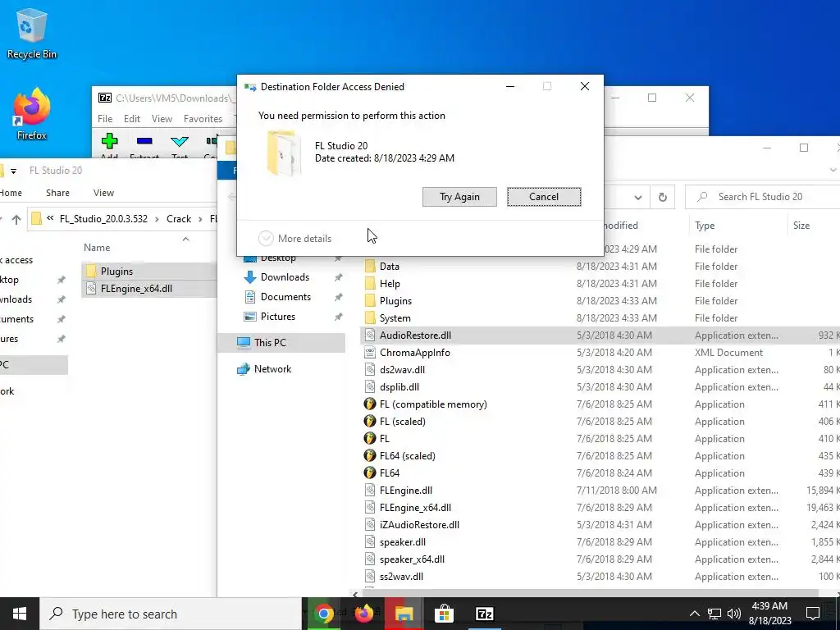Open Chrome from the taskbar

(323, 614)
